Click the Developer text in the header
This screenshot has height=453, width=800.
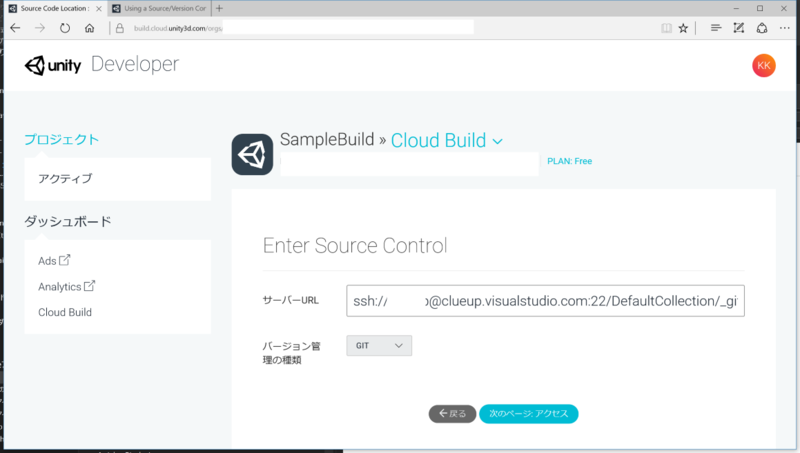[x=135, y=64]
